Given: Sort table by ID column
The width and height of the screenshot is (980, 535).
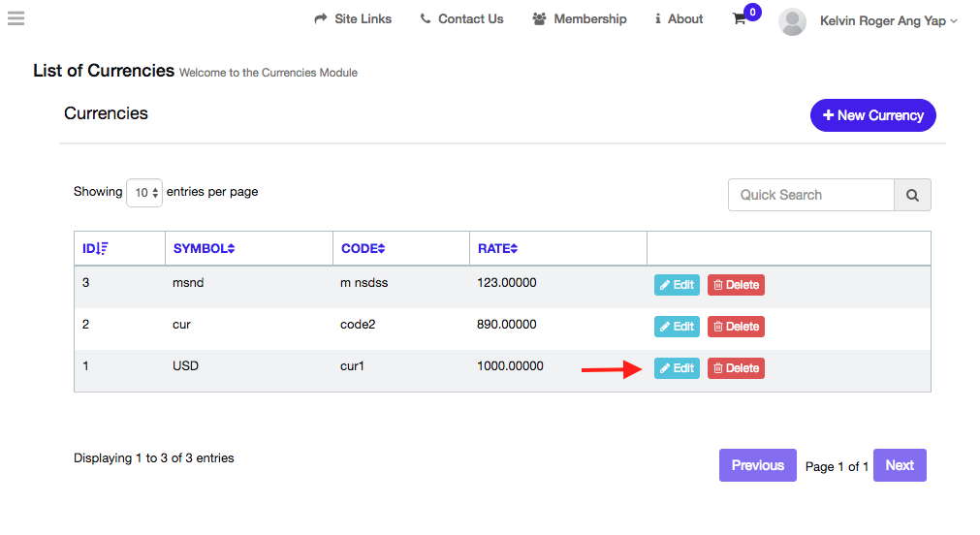Looking at the screenshot, I should [x=95, y=248].
